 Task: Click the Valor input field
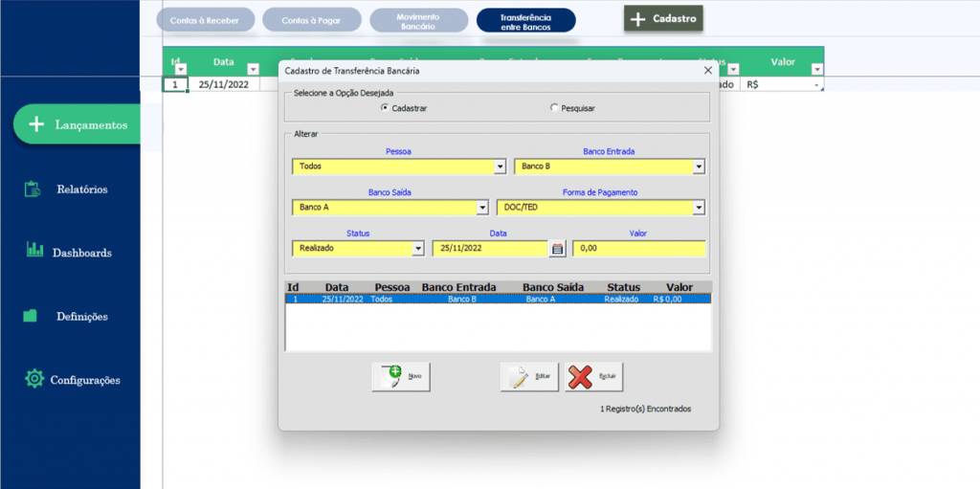(639, 248)
